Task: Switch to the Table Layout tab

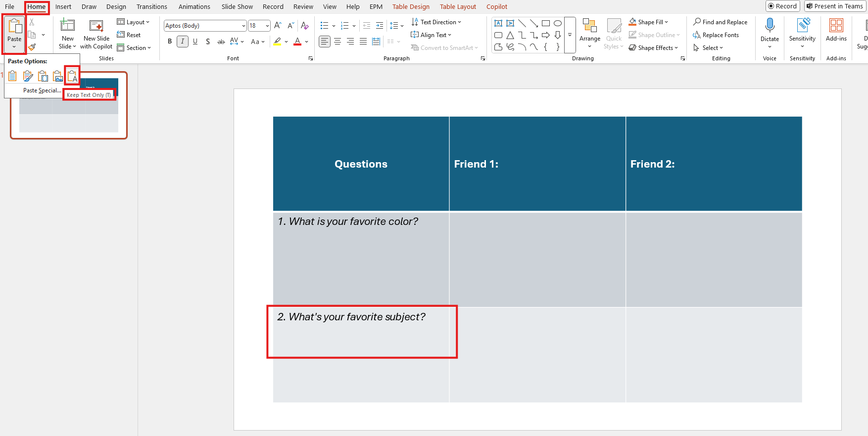Action: pos(458,6)
